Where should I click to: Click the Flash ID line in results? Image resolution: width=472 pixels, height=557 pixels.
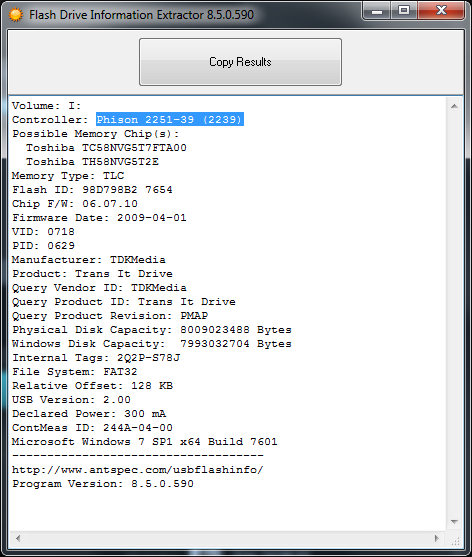92,190
